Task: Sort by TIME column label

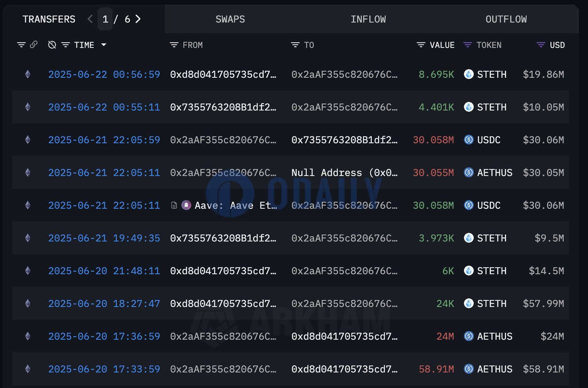Action: tap(84, 45)
